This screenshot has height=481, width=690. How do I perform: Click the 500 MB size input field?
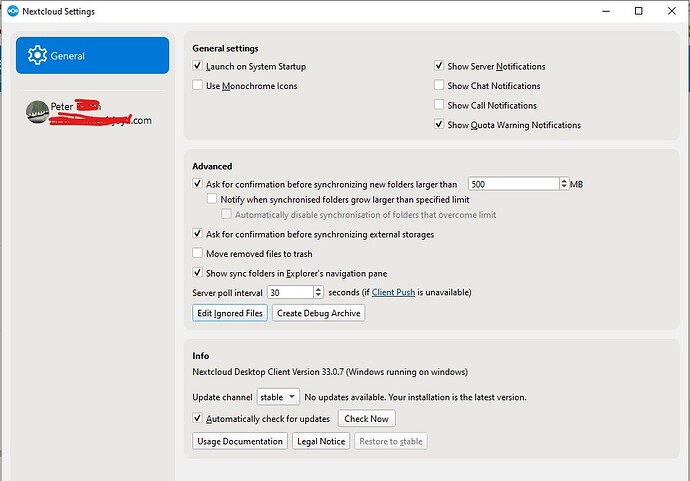click(x=514, y=184)
